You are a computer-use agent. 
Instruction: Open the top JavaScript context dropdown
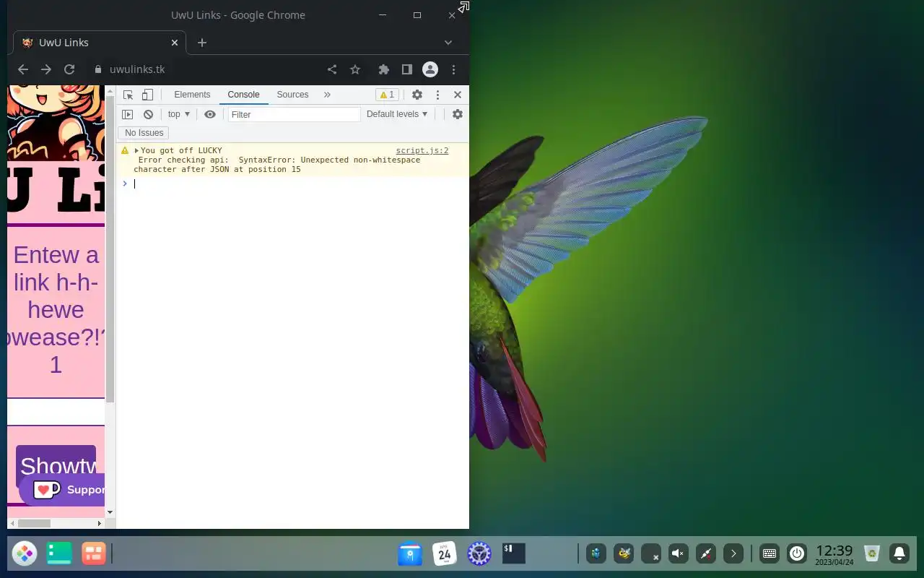179,114
